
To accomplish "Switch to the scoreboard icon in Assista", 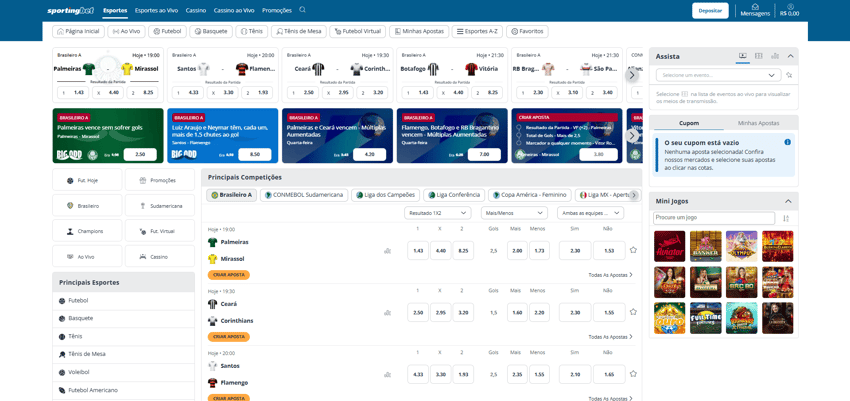I will (759, 56).
